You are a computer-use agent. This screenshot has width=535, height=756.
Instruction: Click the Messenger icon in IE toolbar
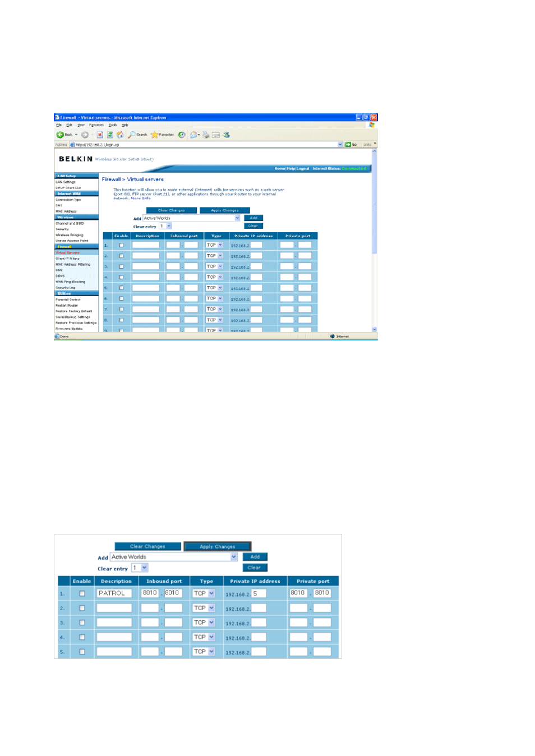pos(227,135)
